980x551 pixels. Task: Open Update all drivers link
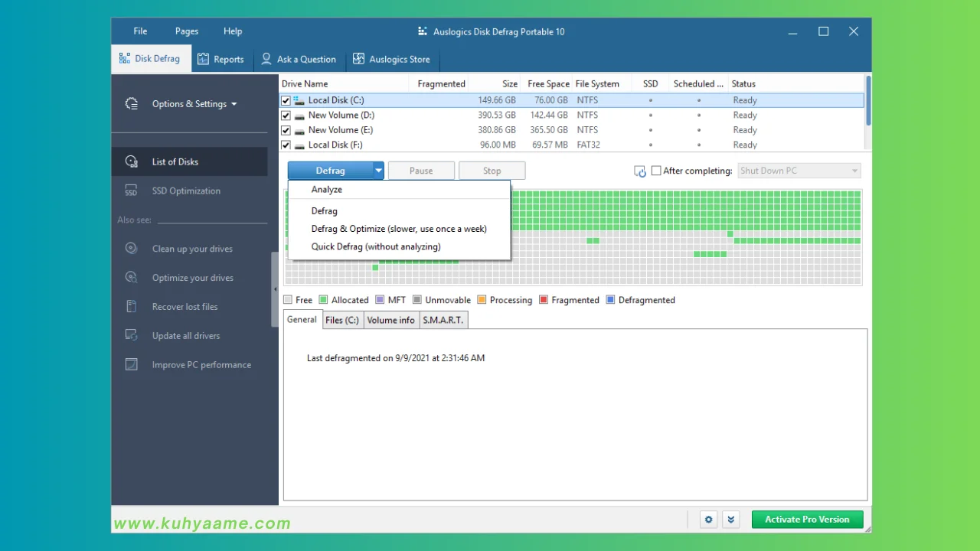coord(186,336)
